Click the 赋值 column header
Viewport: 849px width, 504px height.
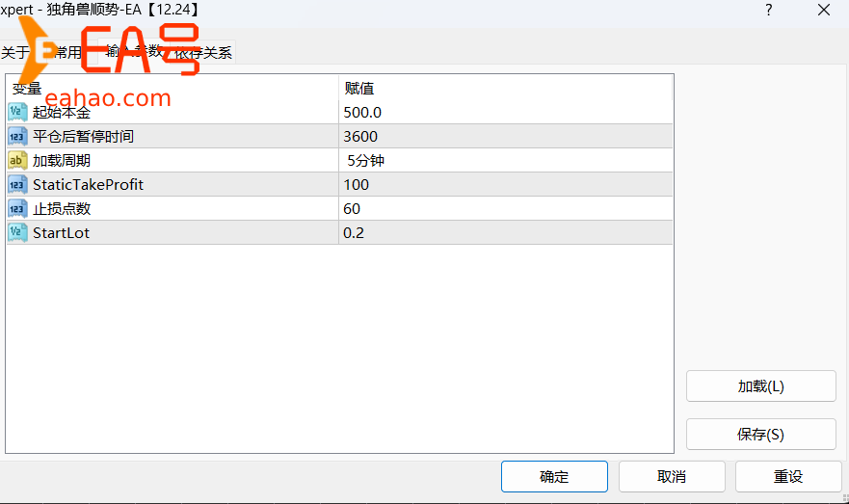(506, 88)
